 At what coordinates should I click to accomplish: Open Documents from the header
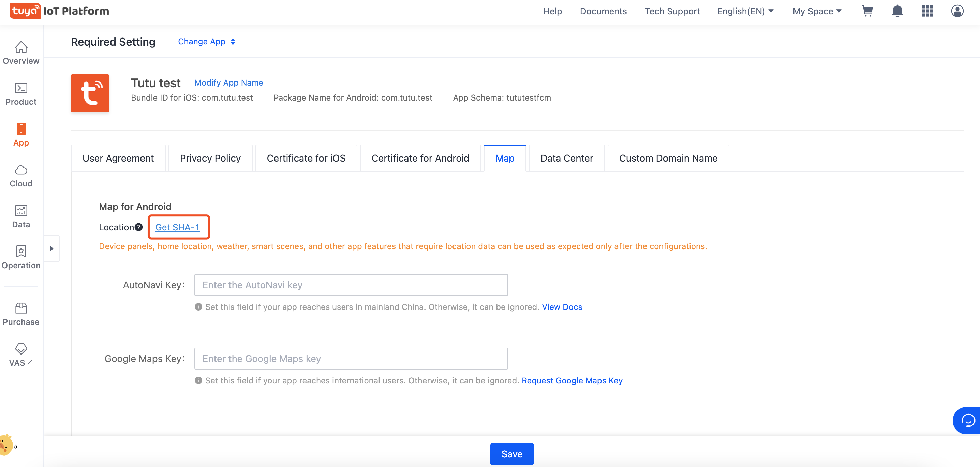click(x=603, y=11)
